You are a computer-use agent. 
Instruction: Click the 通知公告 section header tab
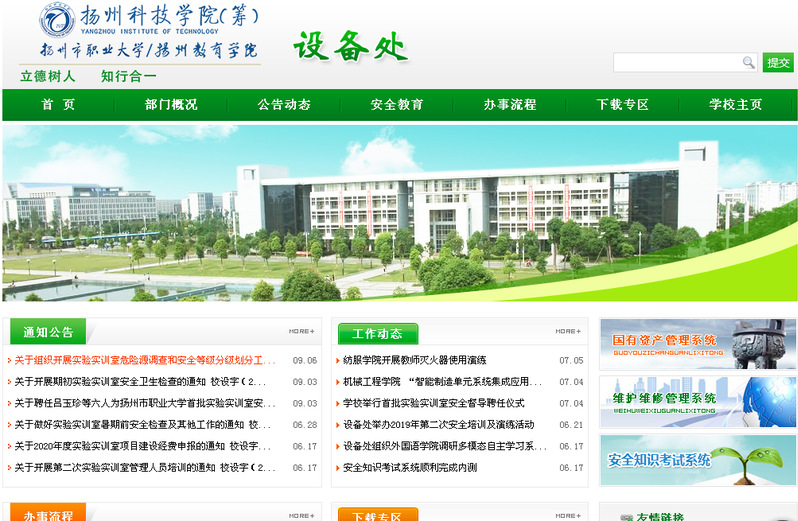point(47,333)
